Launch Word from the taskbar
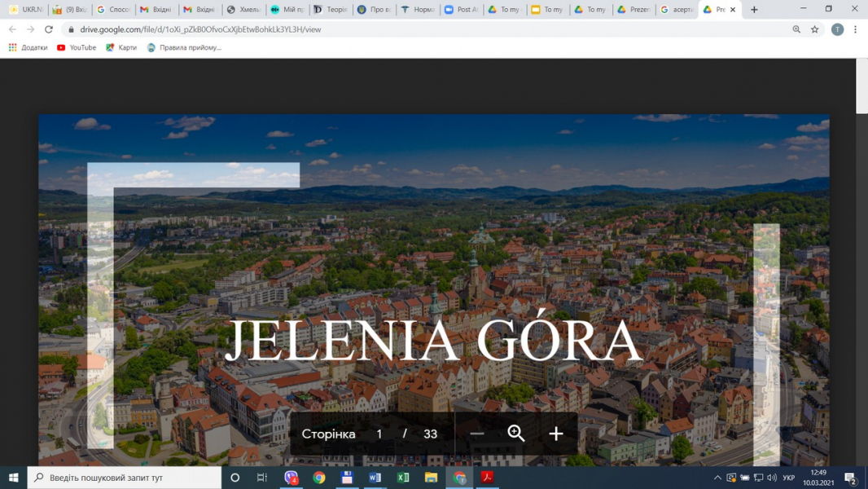This screenshot has width=868, height=489. [375, 478]
